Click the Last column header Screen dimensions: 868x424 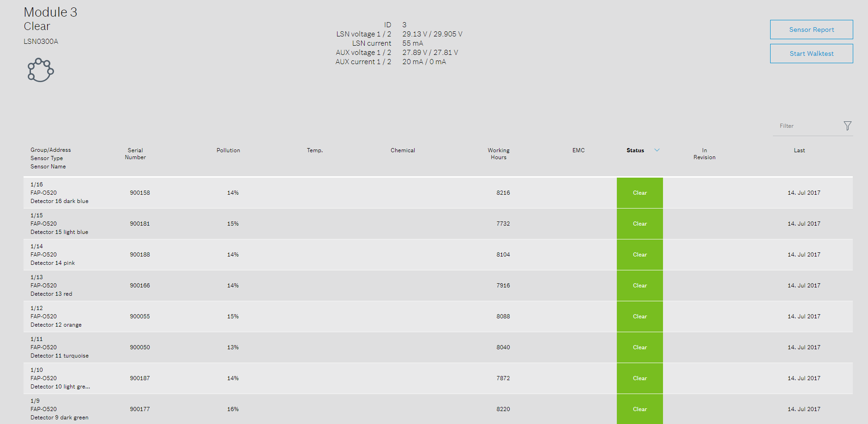[x=799, y=150]
